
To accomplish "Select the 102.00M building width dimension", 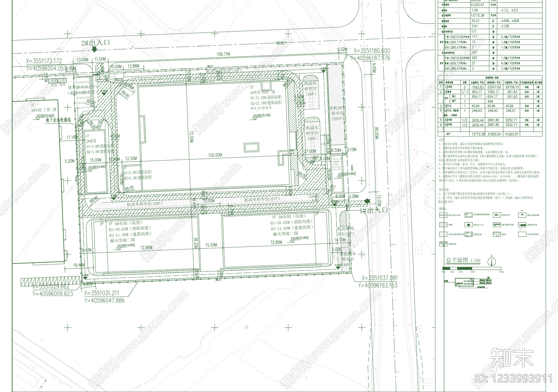I will pos(215,155).
